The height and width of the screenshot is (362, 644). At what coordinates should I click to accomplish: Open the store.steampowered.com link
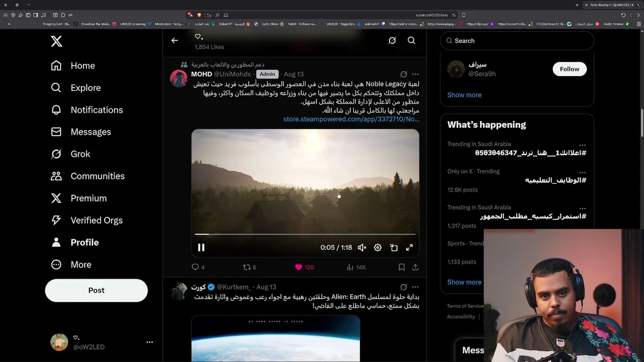(x=351, y=119)
